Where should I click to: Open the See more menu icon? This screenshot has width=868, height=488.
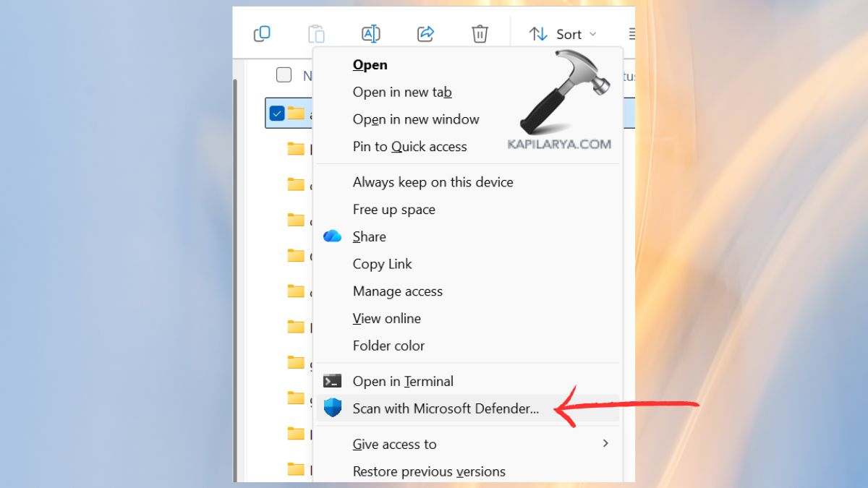[631, 33]
